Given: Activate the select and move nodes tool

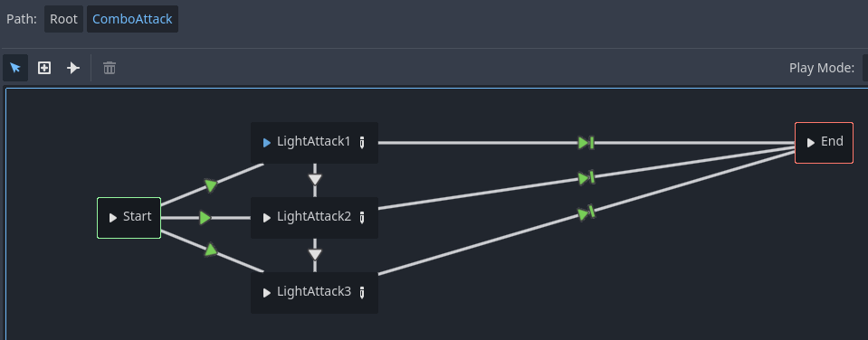Looking at the screenshot, I should click(15, 68).
